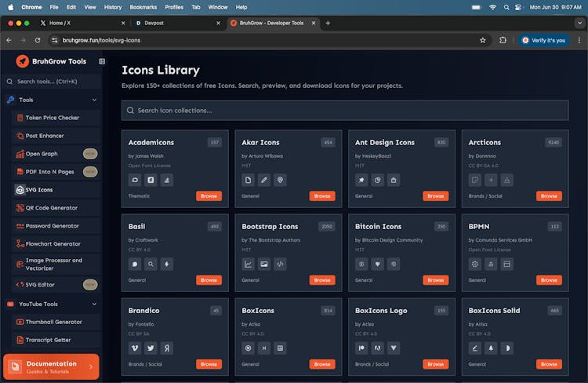588x383 pixels.
Task: Open the Bookmarks menu in the menu bar
Action: click(x=143, y=6)
